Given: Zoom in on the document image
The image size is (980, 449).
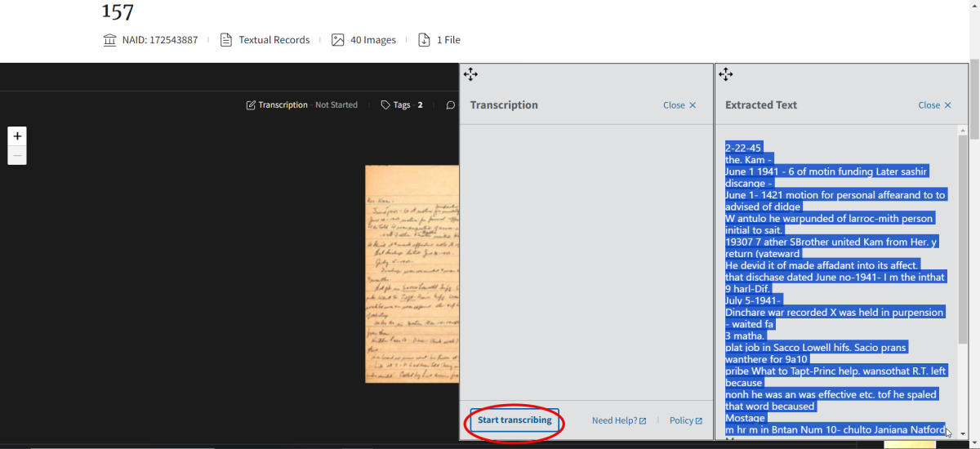Looking at the screenshot, I should click(17, 136).
